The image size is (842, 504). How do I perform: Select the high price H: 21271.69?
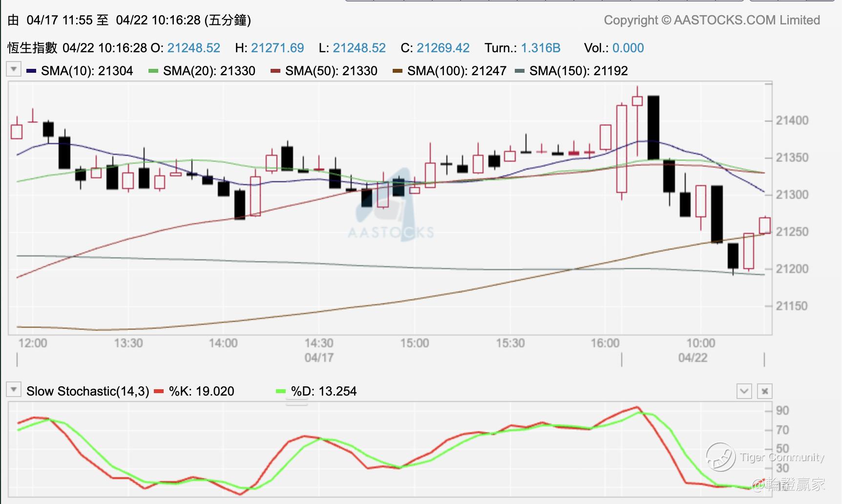pyautogui.click(x=270, y=48)
